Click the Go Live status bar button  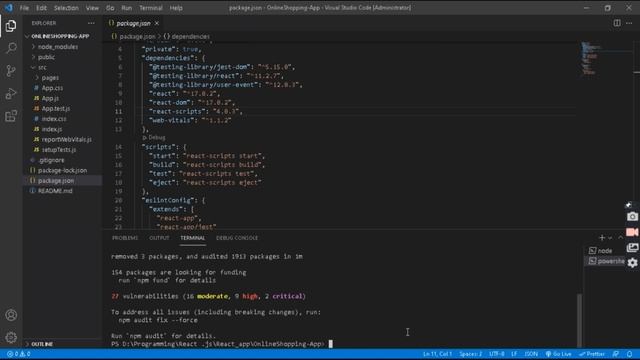point(558,354)
